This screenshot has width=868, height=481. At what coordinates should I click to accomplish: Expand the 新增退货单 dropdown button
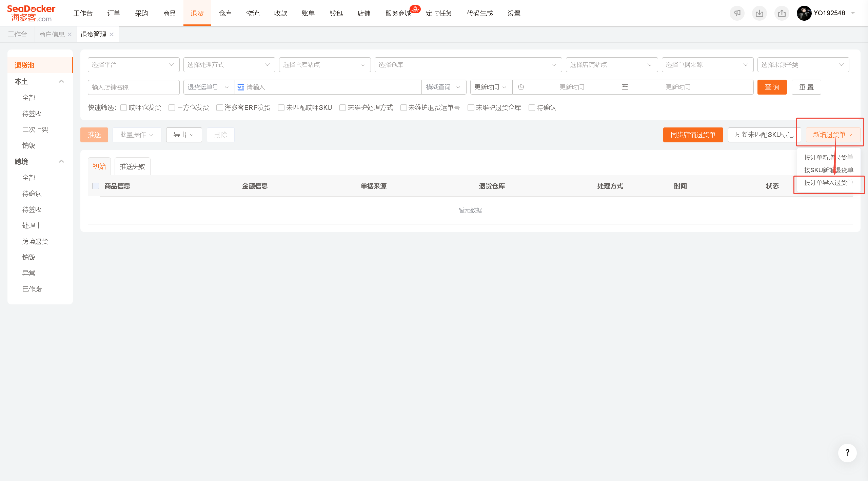[x=833, y=135]
